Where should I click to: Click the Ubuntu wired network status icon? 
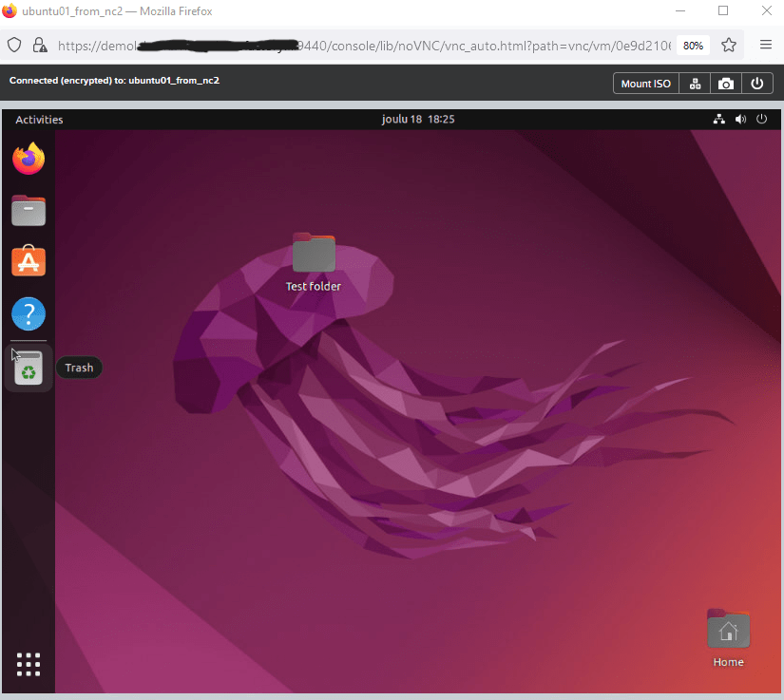(718, 120)
